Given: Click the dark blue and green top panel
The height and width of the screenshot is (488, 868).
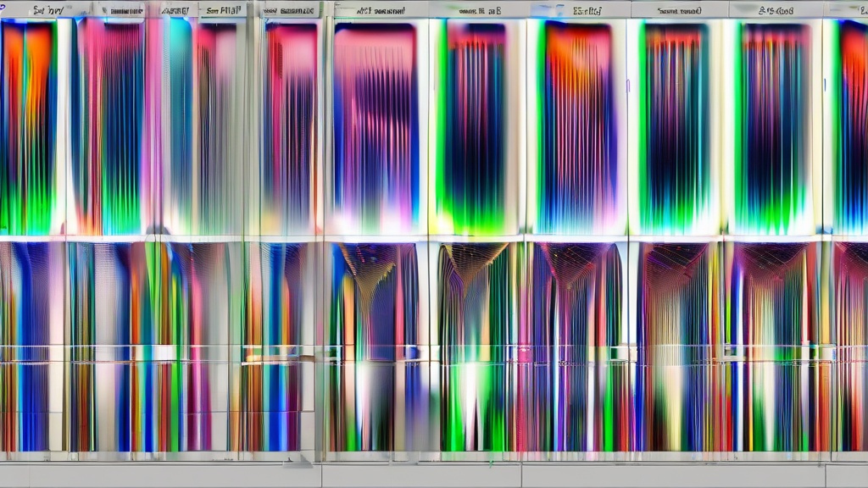Looking at the screenshot, I should [x=476, y=127].
